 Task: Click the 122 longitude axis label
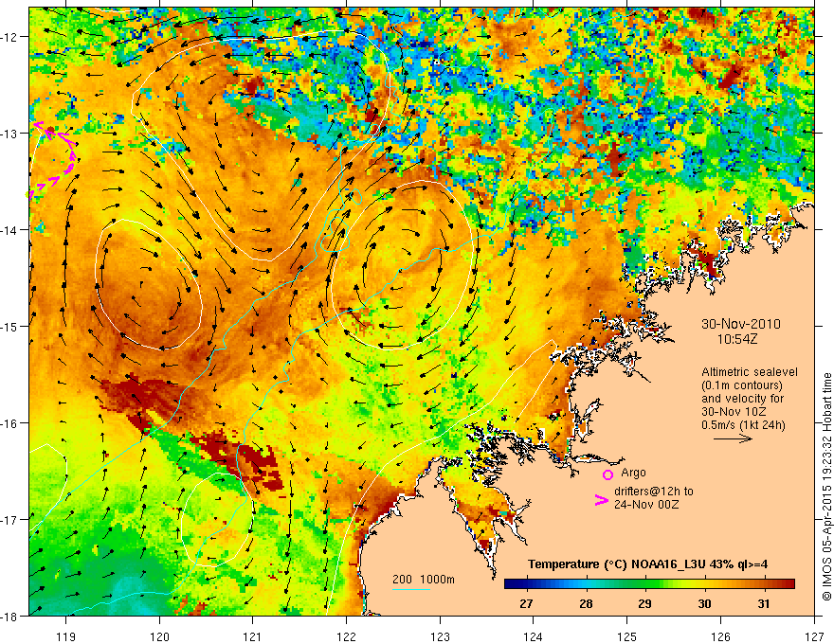(346, 636)
